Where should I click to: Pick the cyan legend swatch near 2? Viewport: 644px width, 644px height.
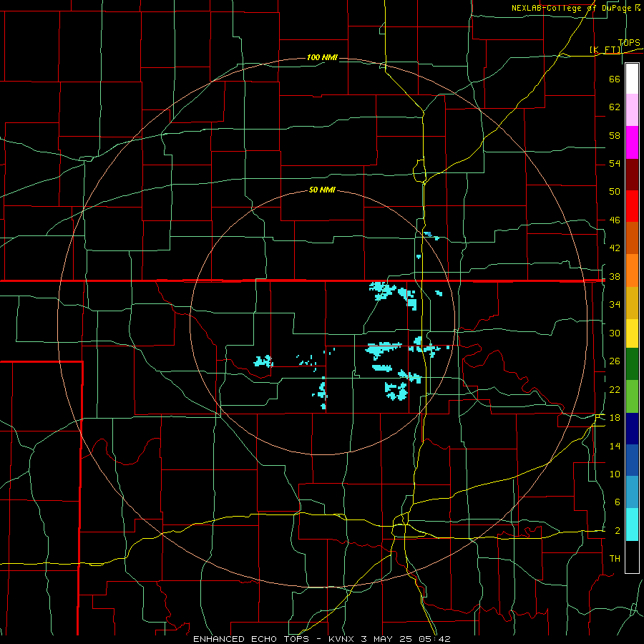click(632, 525)
